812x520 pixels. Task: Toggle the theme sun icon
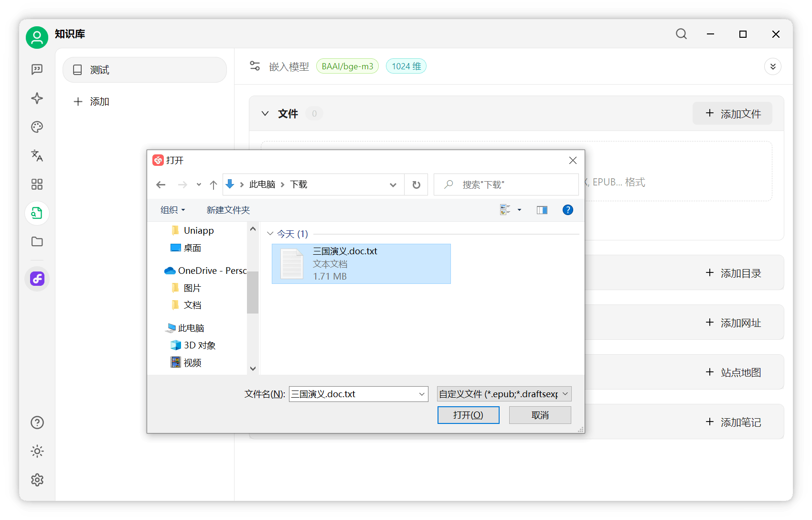[37, 451]
